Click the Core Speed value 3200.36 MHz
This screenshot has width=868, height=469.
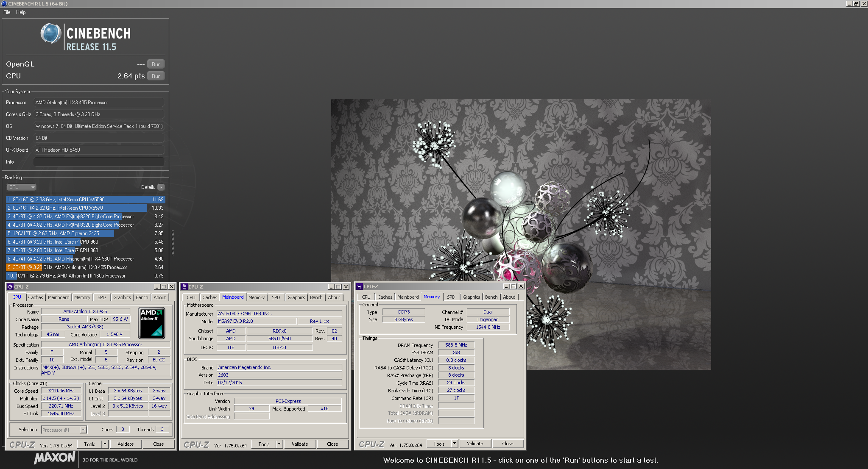(x=61, y=391)
